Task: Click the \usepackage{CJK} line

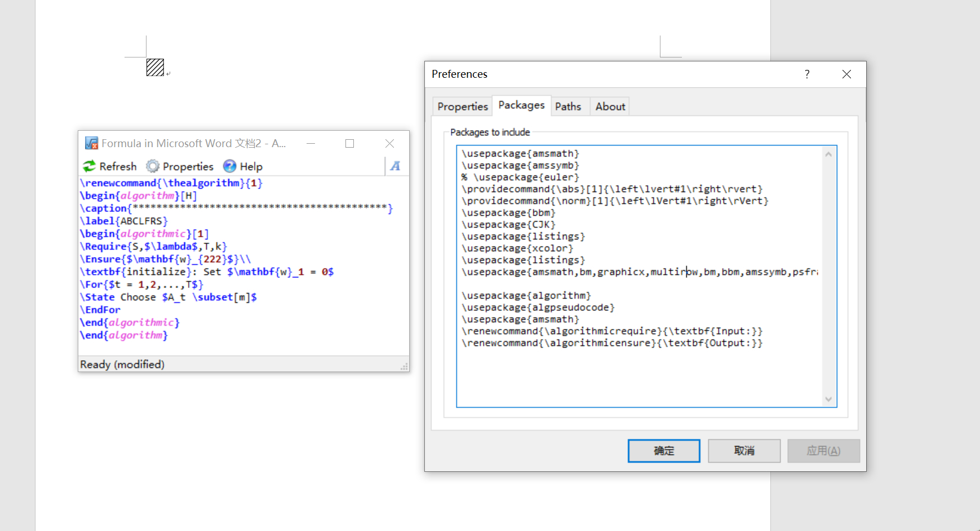Action: tap(508, 224)
